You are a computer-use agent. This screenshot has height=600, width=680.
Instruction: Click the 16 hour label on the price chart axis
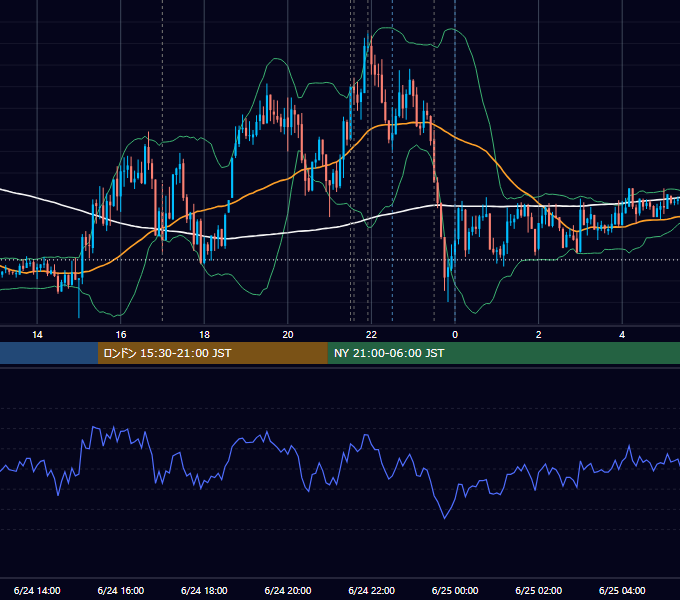click(121, 335)
